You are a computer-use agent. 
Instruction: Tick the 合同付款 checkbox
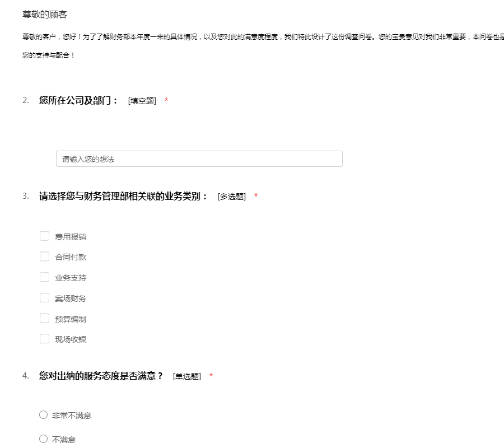(45, 256)
